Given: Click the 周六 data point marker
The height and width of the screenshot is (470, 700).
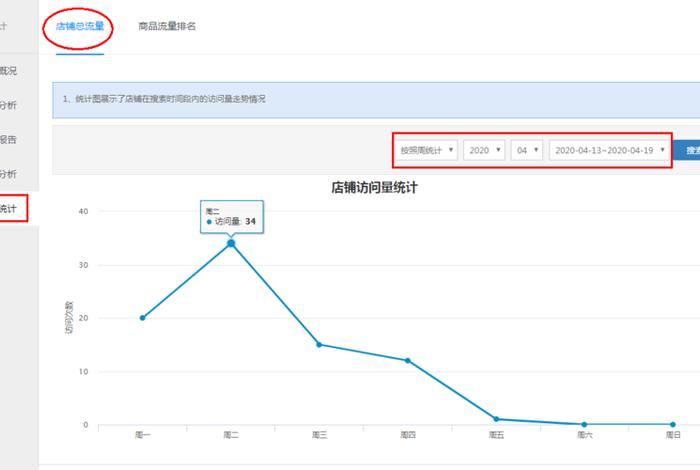Looking at the screenshot, I should 584,424.
